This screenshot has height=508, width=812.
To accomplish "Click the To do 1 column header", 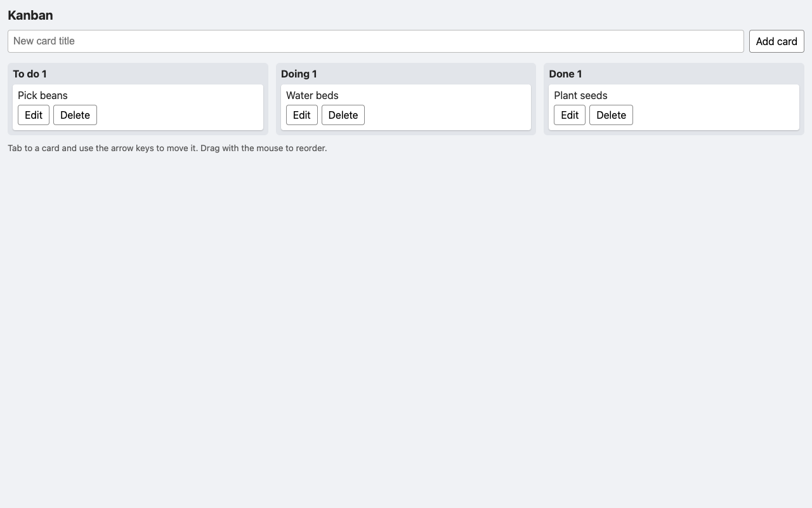I will (x=30, y=74).
